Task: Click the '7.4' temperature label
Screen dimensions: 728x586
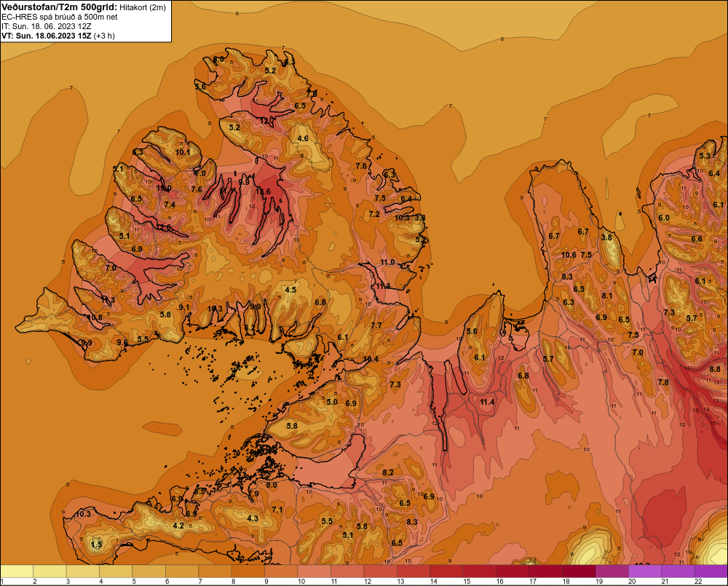Action: pyautogui.click(x=170, y=205)
